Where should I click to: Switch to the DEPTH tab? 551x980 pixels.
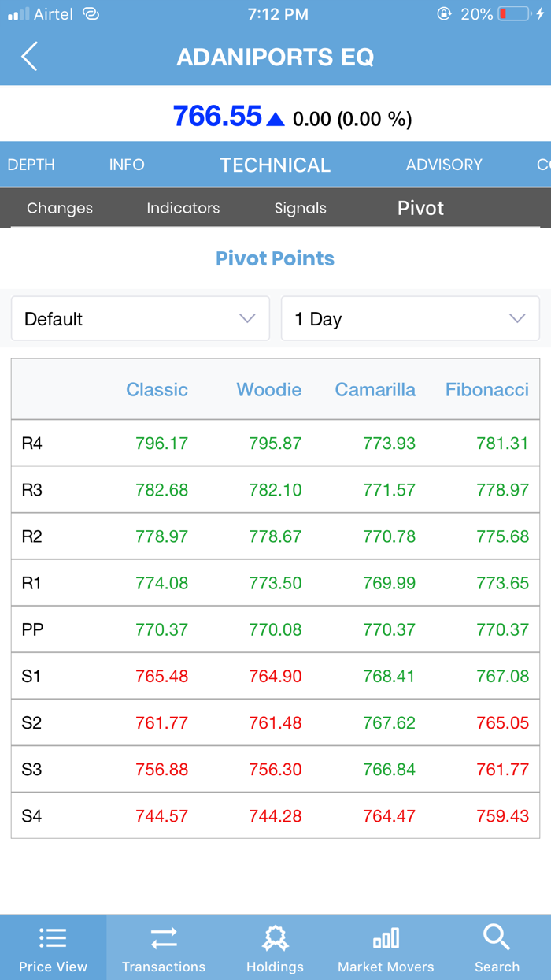coord(31,165)
